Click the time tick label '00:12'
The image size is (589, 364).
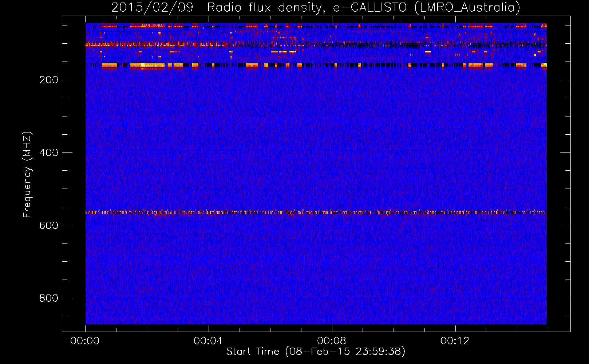tap(455, 341)
